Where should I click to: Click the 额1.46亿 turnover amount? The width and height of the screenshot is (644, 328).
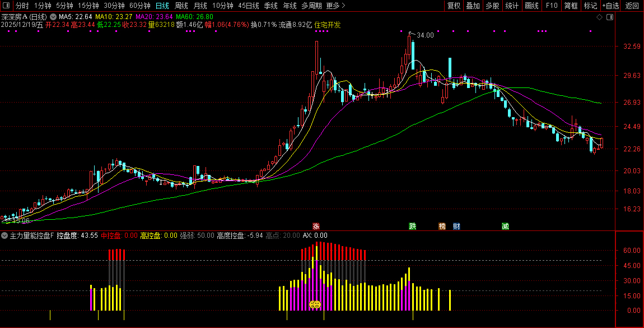[x=189, y=25]
